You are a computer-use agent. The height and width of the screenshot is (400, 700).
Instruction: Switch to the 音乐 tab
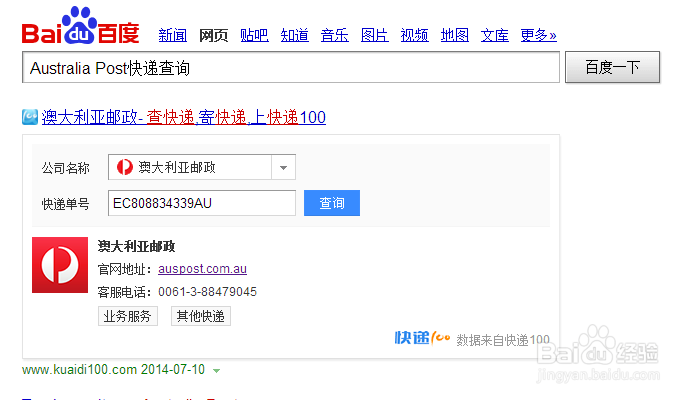point(334,35)
